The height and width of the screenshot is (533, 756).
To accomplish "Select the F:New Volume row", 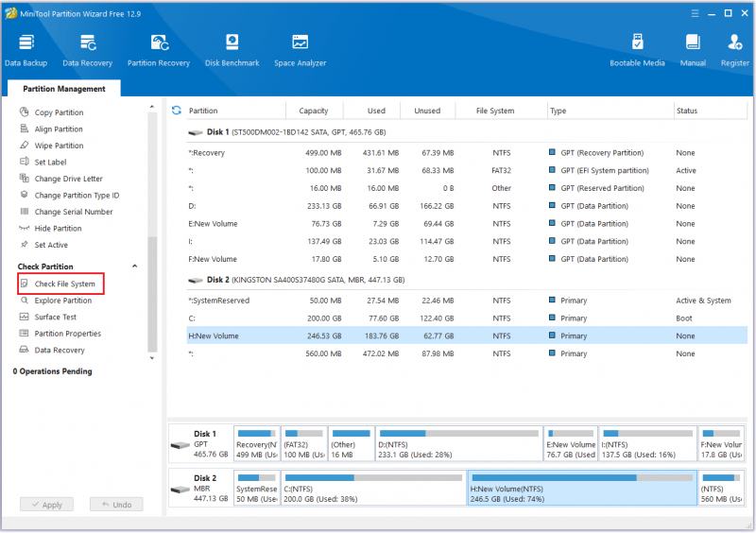I will [467, 259].
